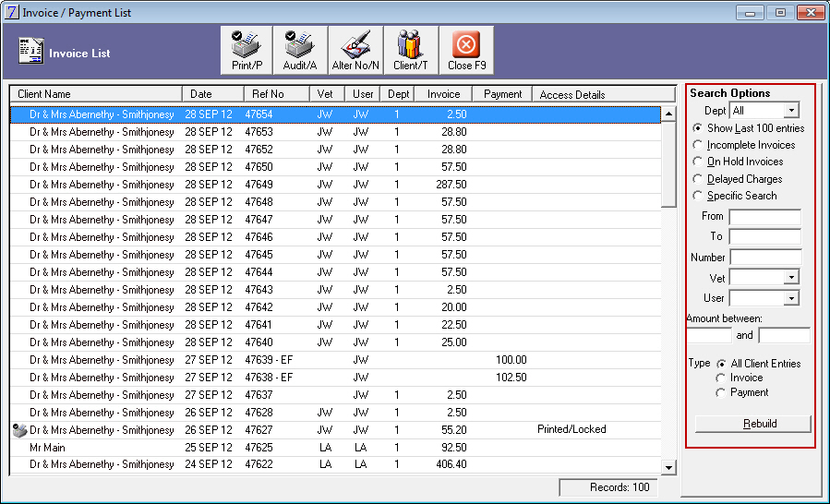Select invoice row 47642 for 20.00
Image resolution: width=830 pixels, height=504 pixels.
pos(335,307)
